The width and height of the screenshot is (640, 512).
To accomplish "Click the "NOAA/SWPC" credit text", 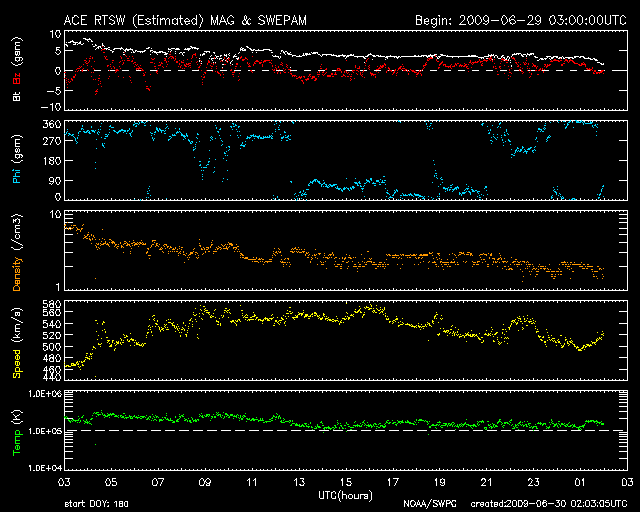I will (430, 504).
